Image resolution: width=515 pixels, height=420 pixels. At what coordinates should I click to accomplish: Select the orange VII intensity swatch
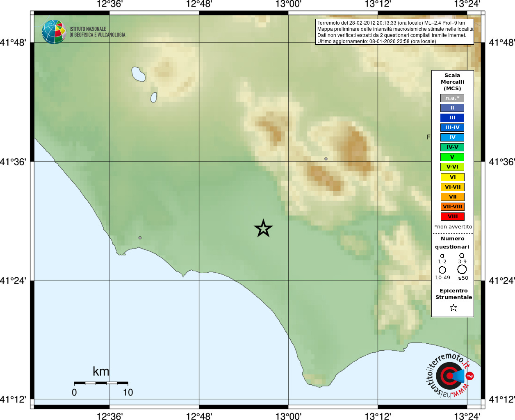[452, 197]
